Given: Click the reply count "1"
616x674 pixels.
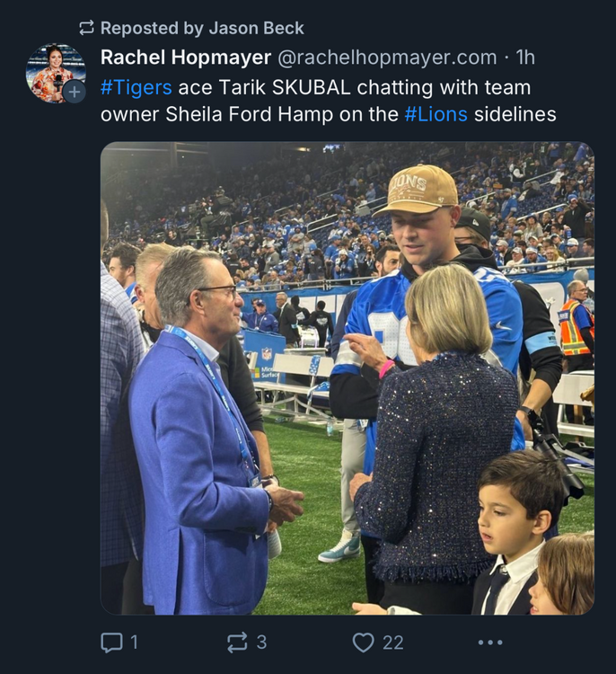Looking at the screenshot, I should pyautogui.click(x=134, y=642).
